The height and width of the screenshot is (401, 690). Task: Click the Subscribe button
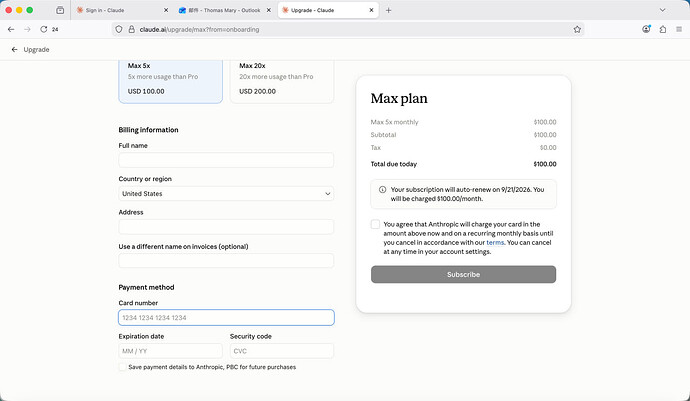tap(463, 274)
